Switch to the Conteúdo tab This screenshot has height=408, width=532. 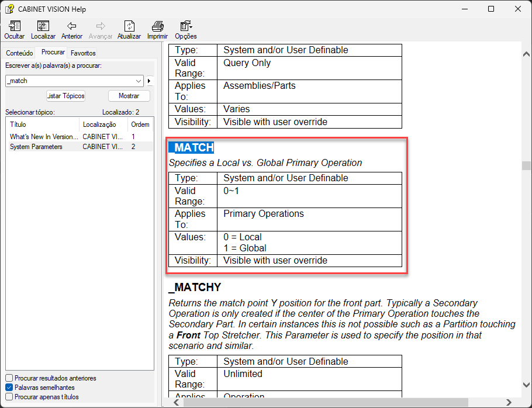pyautogui.click(x=19, y=53)
